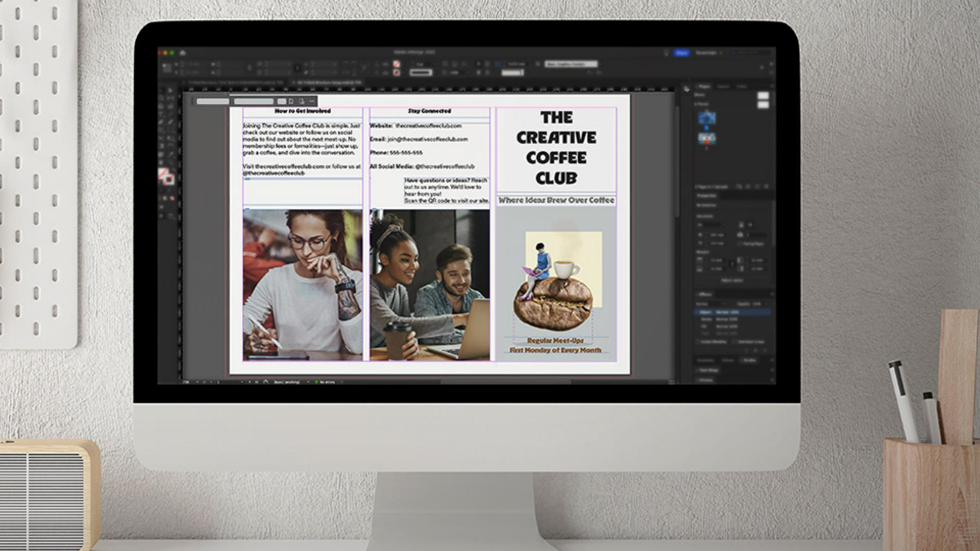Enable the Isolate Blending checkbox
Viewport: 980px width, 551px height.
coord(698,341)
